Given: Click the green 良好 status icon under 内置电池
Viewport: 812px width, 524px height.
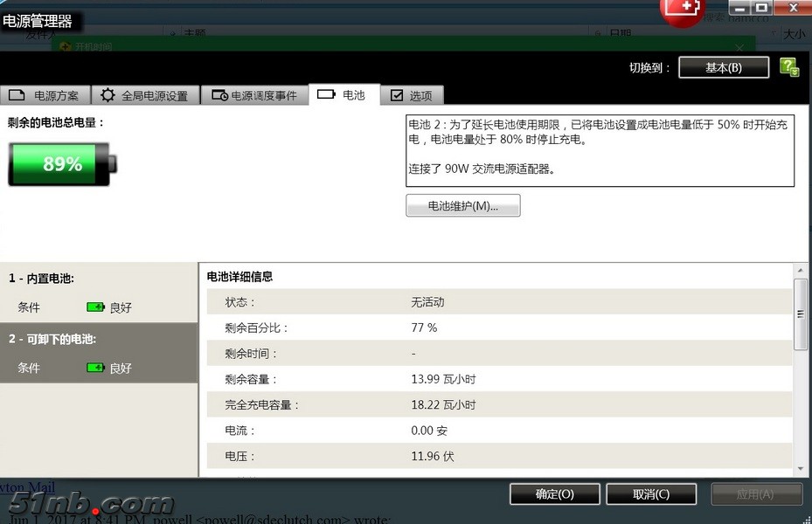Looking at the screenshot, I should [95, 307].
